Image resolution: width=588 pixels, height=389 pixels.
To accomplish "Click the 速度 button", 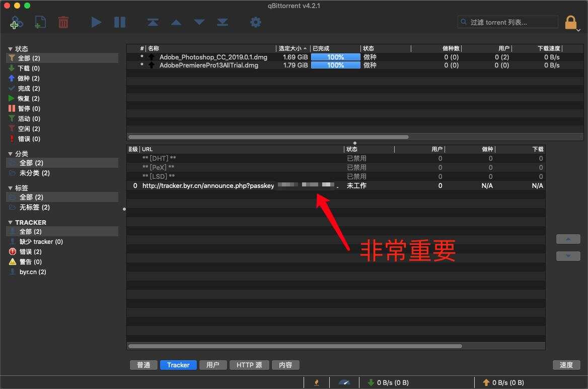I will pyautogui.click(x=566, y=365).
